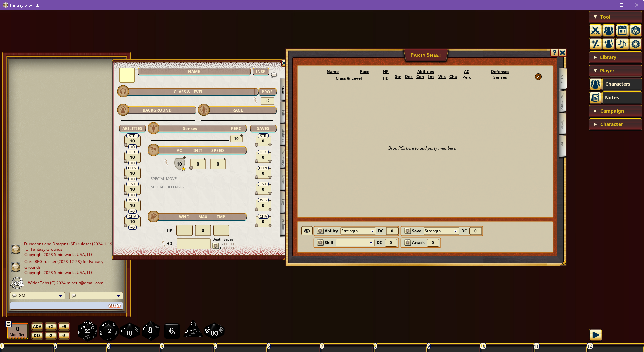Toggle STR save proficiency star
Screen dimensions: 644x352
(x=270, y=145)
